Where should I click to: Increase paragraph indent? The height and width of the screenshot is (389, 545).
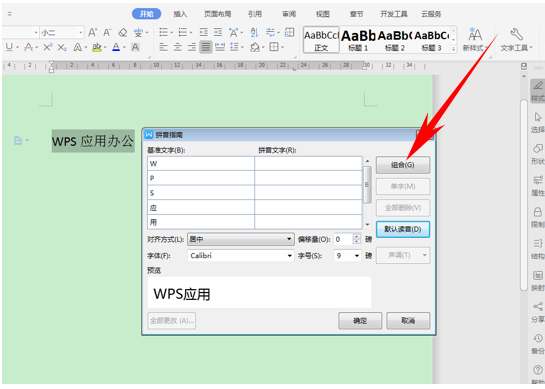tap(218, 33)
